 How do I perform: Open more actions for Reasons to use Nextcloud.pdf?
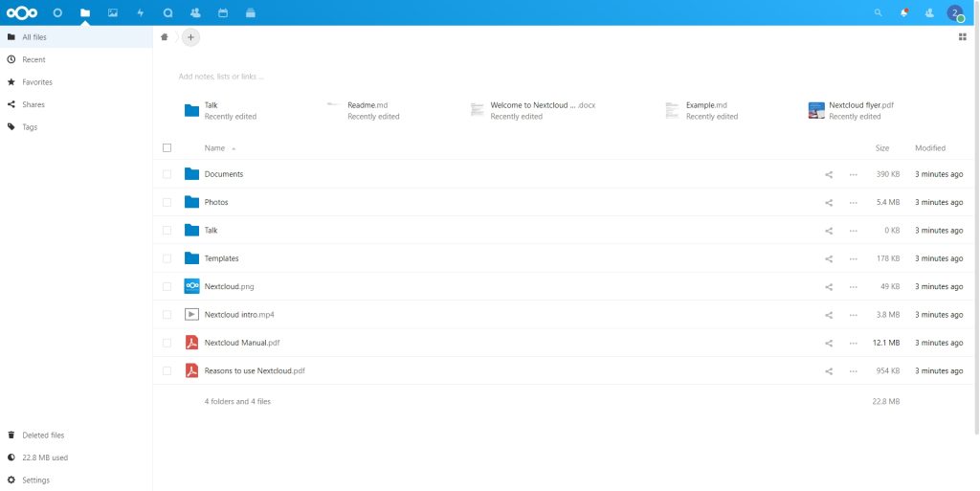coord(853,371)
